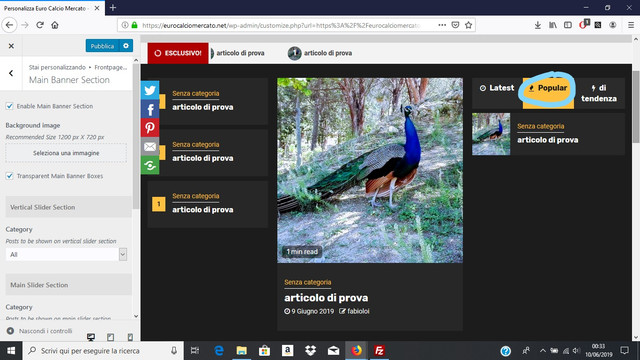640x360 pixels.
Task: Toggle Nascondi i controlli
Action: pos(39,331)
